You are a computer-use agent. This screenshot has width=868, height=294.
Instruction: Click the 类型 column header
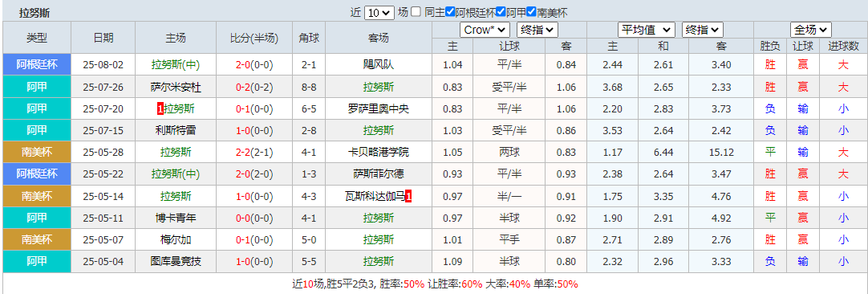(x=37, y=38)
